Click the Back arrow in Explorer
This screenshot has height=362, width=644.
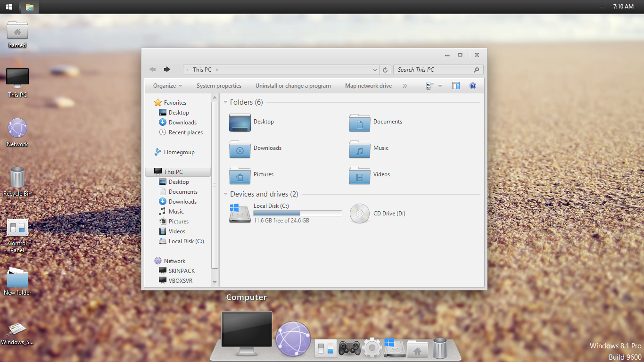pyautogui.click(x=153, y=69)
